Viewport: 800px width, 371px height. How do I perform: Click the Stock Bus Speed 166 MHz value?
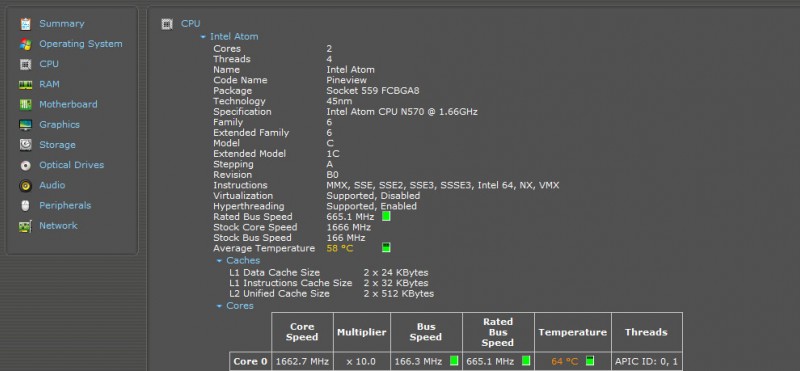pyautogui.click(x=346, y=238)
